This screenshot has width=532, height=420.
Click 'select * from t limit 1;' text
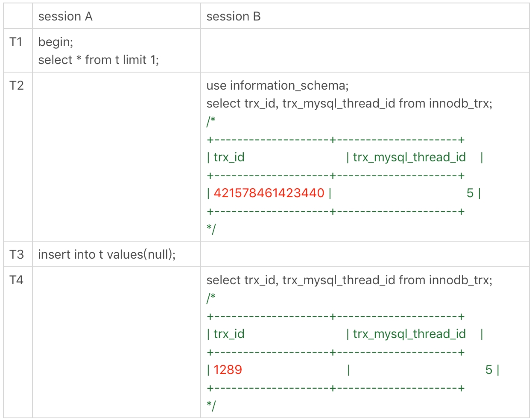coord(99,60)
